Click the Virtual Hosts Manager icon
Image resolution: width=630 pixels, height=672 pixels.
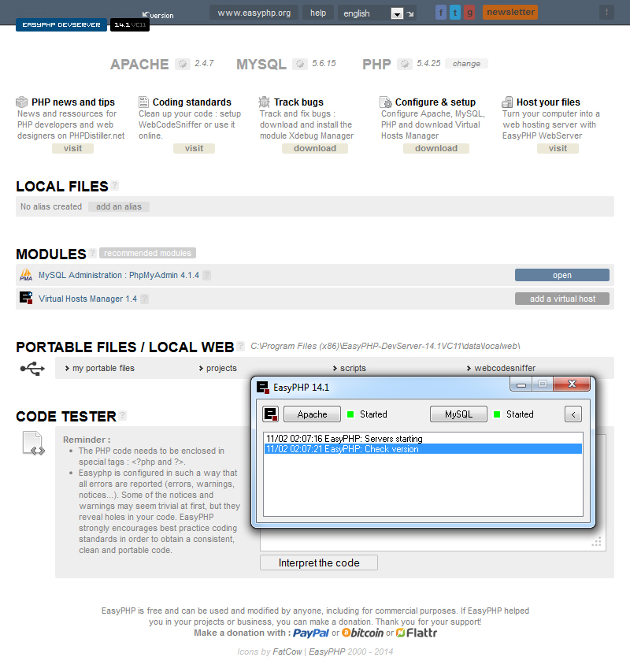coord(25,299)
